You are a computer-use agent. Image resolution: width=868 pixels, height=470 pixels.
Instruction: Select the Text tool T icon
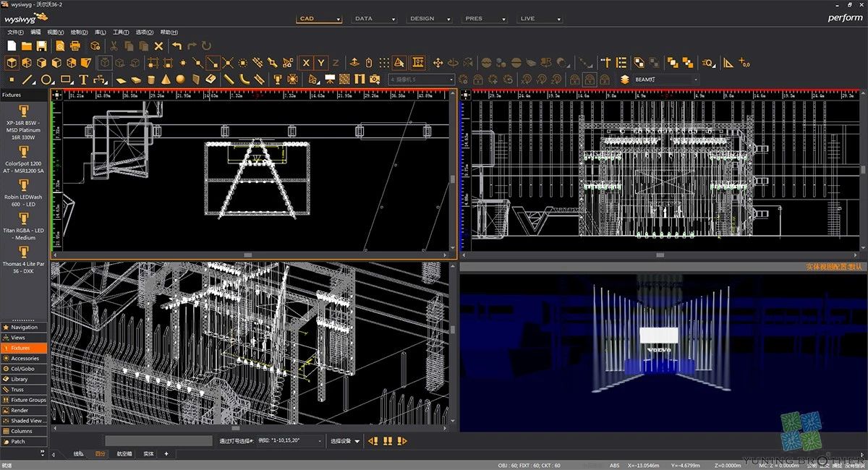pyautogui.click(x=83, y=79)
